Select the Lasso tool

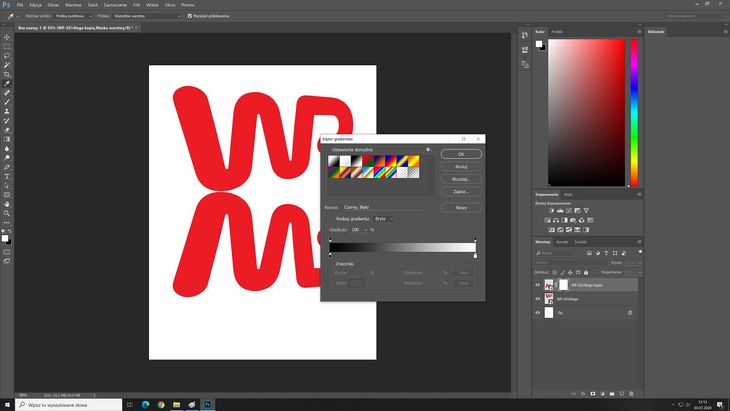click(7, 56)
